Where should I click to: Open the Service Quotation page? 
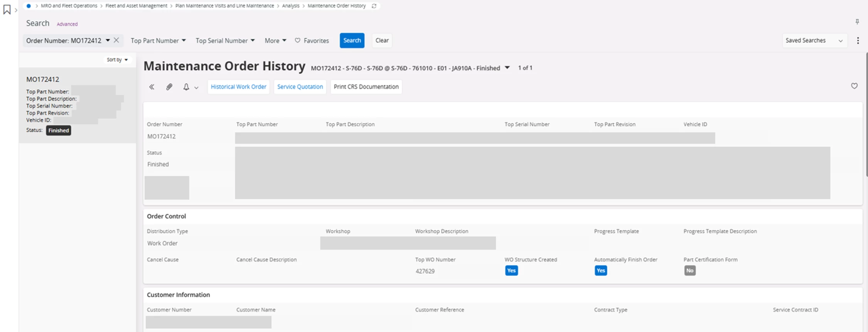tap(300, 87)
